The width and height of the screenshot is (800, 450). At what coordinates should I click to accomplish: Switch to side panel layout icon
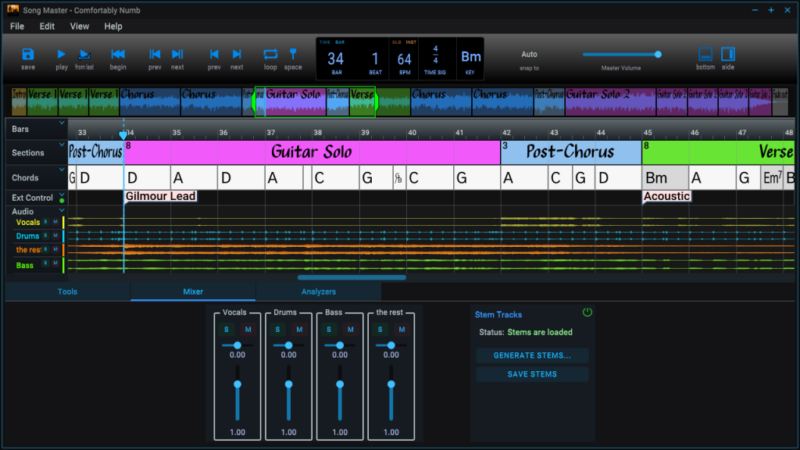(728, 54)
